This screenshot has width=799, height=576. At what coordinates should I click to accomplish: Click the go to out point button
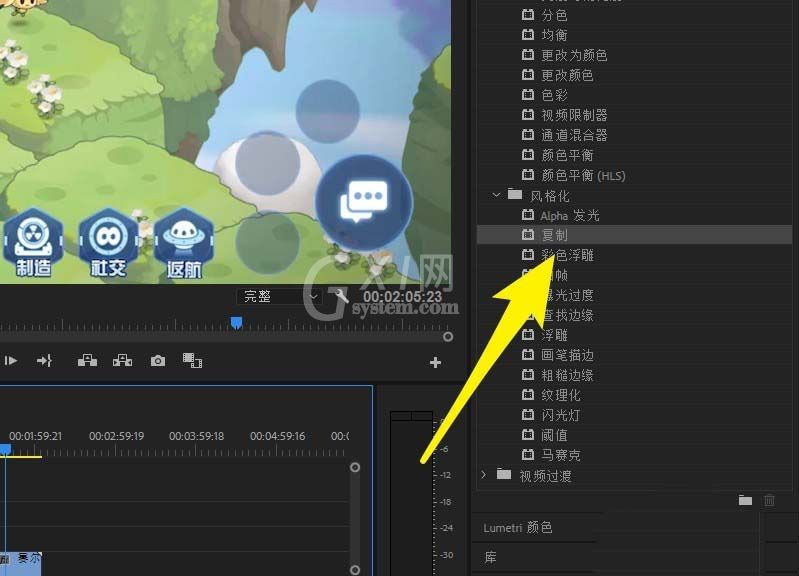[x=44, y=361]
